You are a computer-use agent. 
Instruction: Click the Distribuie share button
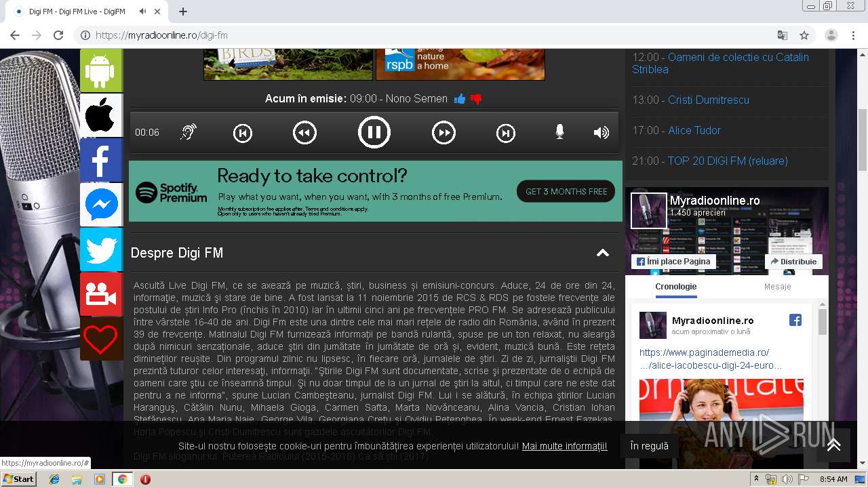click(793, 261)
